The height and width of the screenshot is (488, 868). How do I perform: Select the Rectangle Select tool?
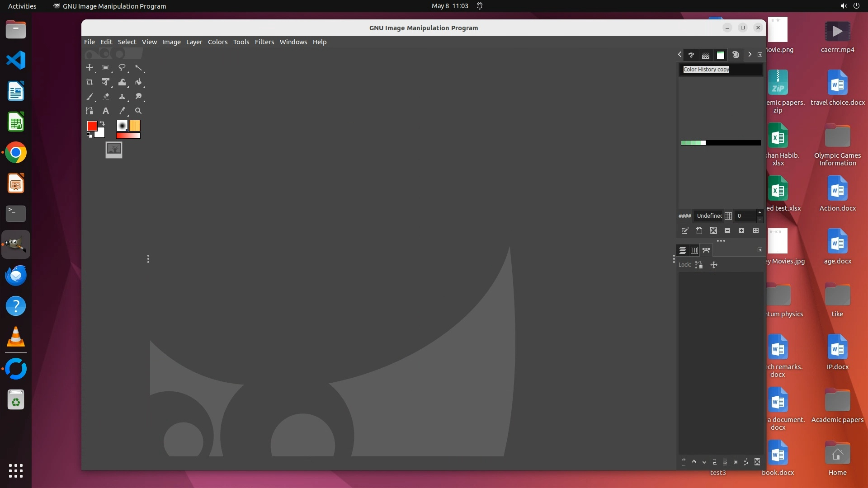pos(105,68)
